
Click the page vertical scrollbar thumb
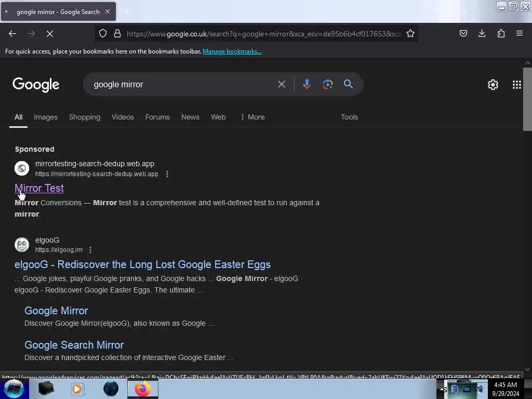[528, 99]
